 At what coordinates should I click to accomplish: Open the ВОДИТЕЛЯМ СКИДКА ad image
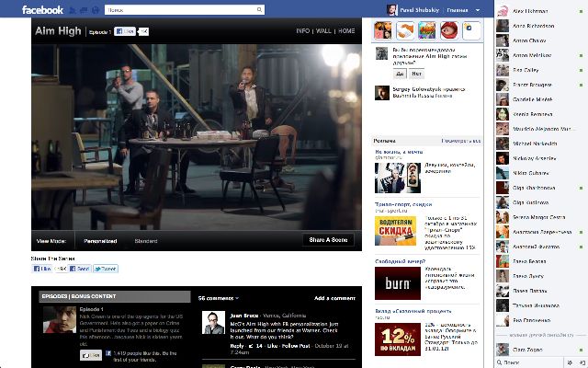coord(395,231)
